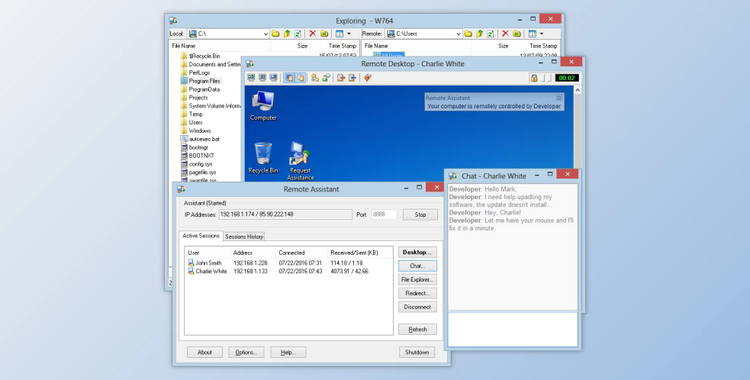Click the Disconnect button
Screen dimensions: 750x380
point(417,307)
